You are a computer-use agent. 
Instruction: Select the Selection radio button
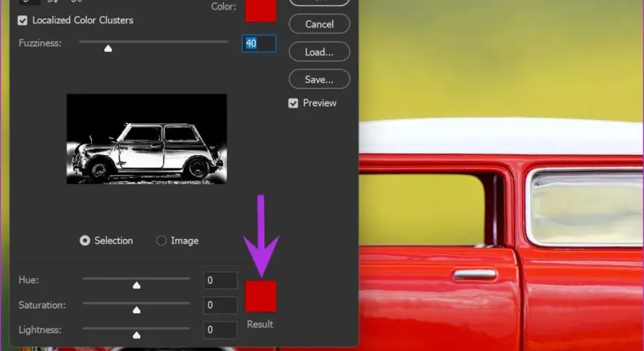tap(85, 241)
